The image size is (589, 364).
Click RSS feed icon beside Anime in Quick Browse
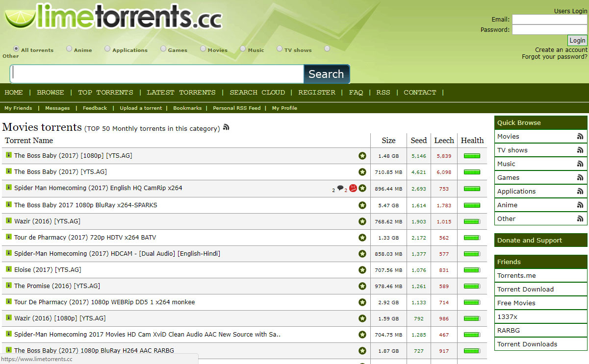point(580,205)
